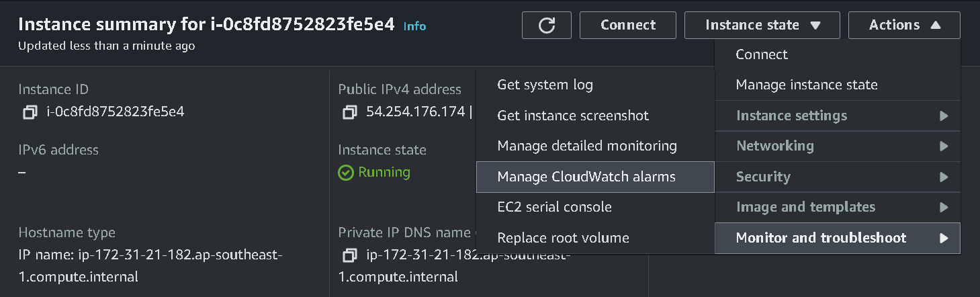The image size is (980, 297).
Task: Expand the Image and templates submenu
Action: pos(837,207)
